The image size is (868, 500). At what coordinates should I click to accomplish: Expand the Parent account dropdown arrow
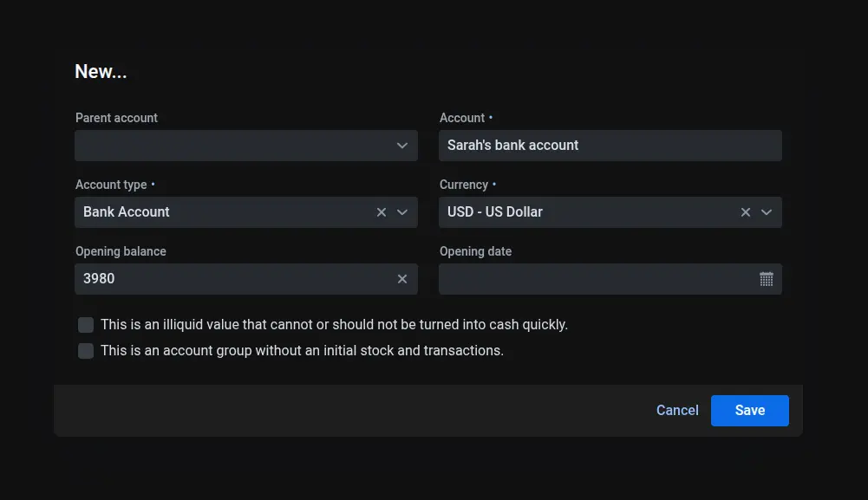402,146
